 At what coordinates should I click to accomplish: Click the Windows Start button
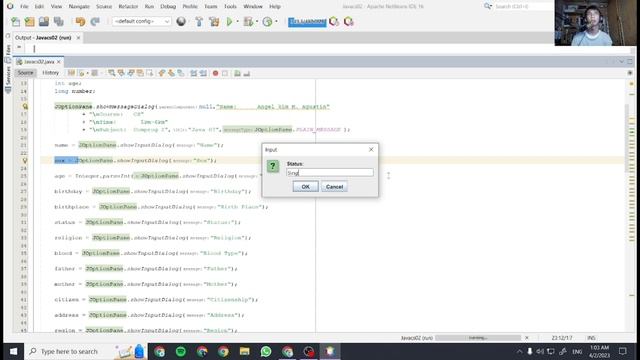coord(13,351)
